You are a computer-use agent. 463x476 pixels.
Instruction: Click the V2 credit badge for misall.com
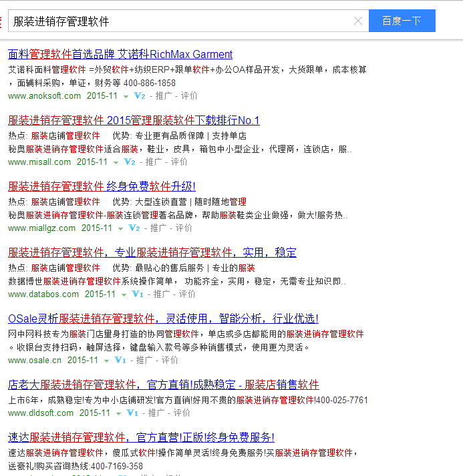pos(130,162)
